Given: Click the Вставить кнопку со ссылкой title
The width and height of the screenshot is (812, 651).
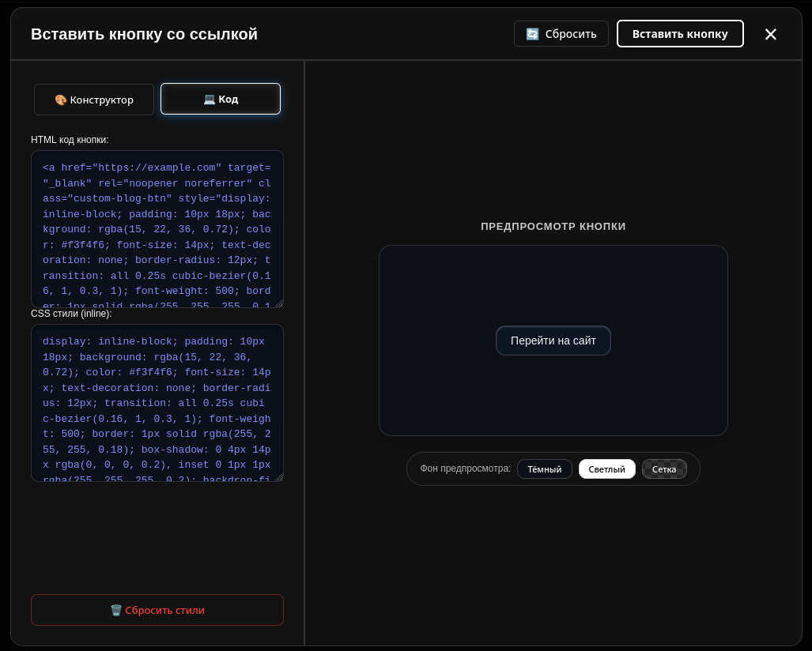Looking at the screenshot, I should (144, 34).
